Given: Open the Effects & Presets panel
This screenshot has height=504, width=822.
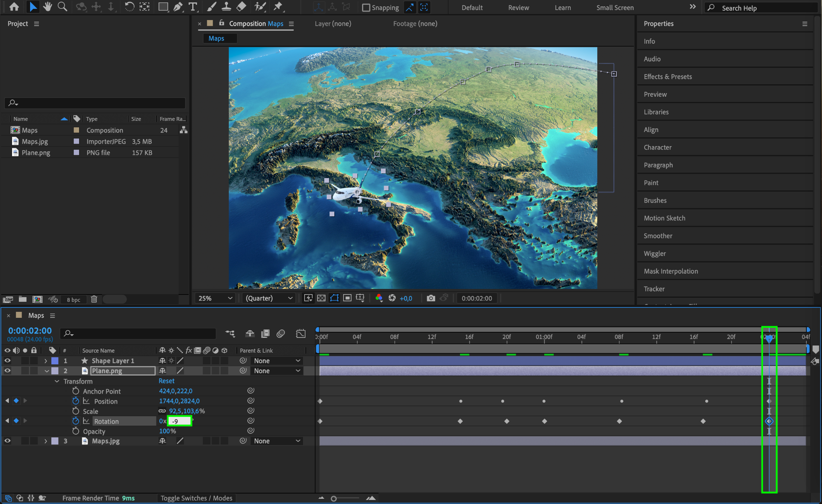Looking at the screenshot, I should (667, 77).
